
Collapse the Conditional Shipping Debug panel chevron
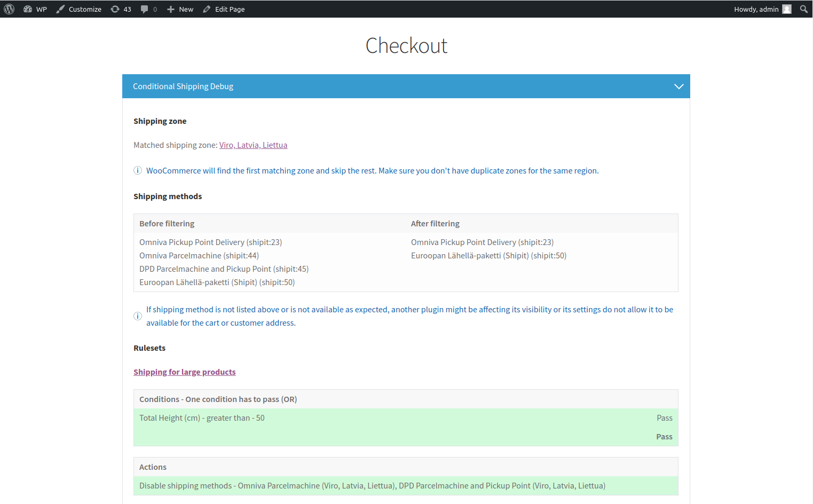coord(678,86)
